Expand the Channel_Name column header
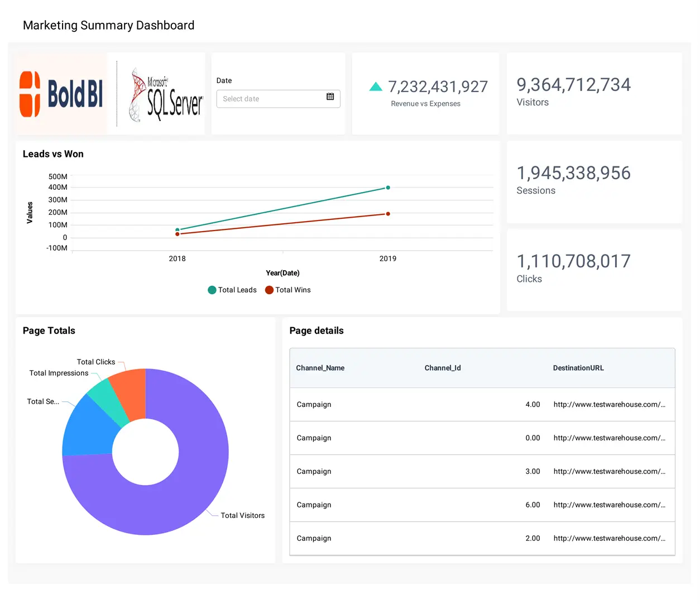 320,368
